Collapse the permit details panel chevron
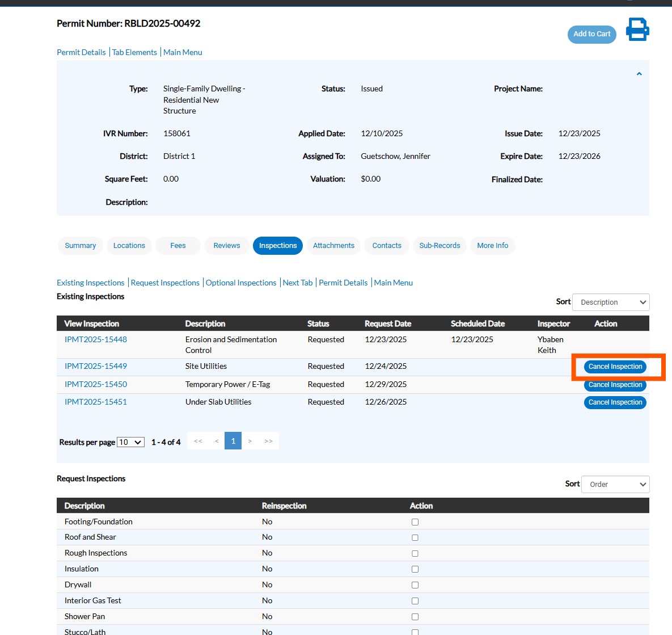Viewport: 672px width, 635px height. pyautogui.click(x=639, y=74)
